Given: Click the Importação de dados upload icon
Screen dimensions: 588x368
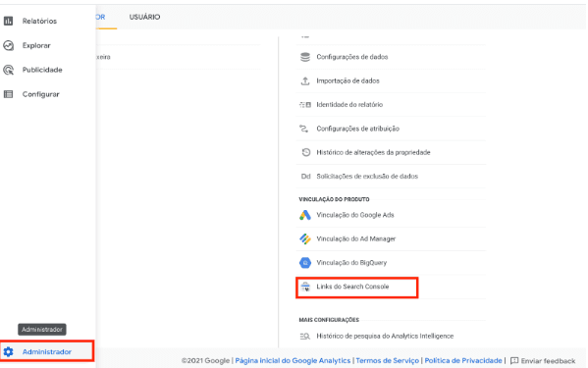Looking at the screenshot, I should pos(305,80).
